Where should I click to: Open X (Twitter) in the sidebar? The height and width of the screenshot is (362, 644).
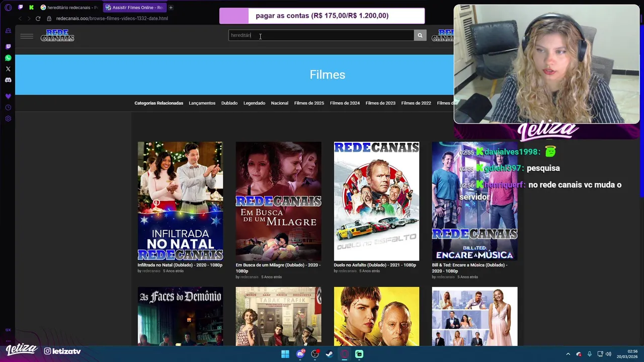pos(8,69)
